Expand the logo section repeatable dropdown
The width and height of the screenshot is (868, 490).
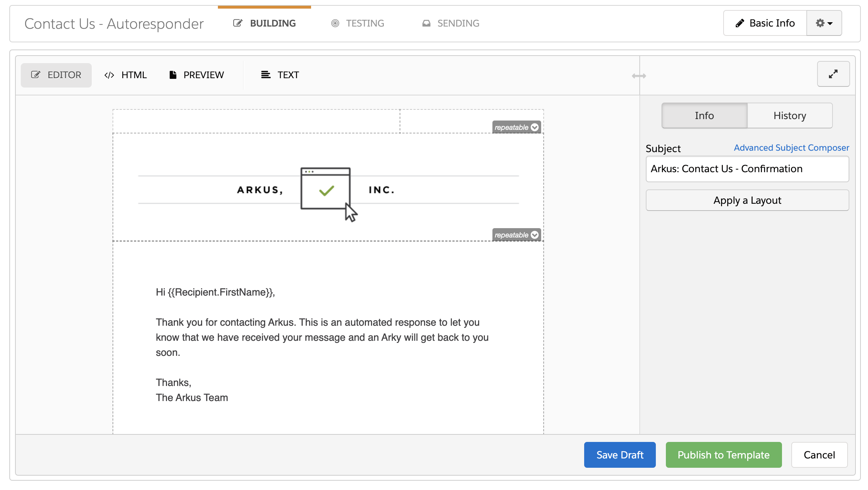(x=516, y=235)
